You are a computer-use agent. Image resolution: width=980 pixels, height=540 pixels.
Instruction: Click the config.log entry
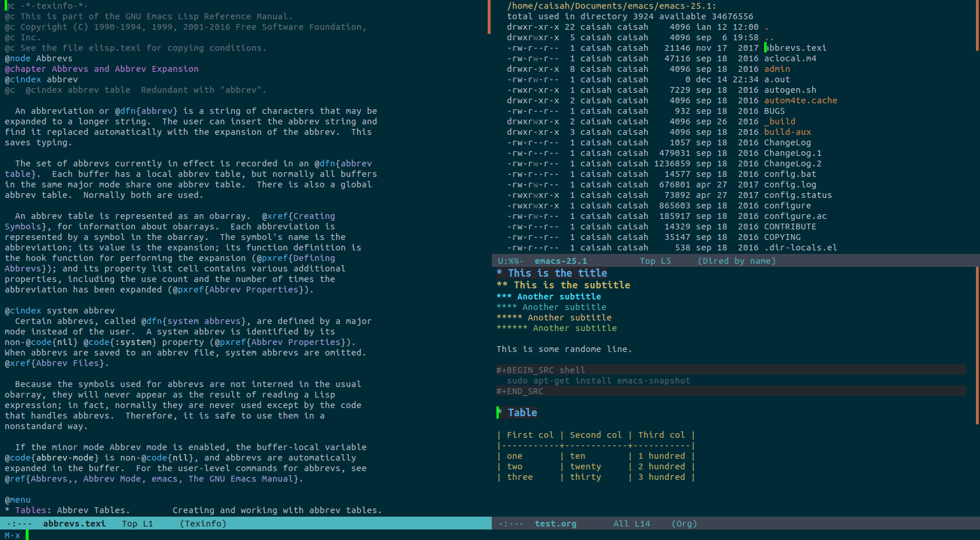tap(790, 184)
